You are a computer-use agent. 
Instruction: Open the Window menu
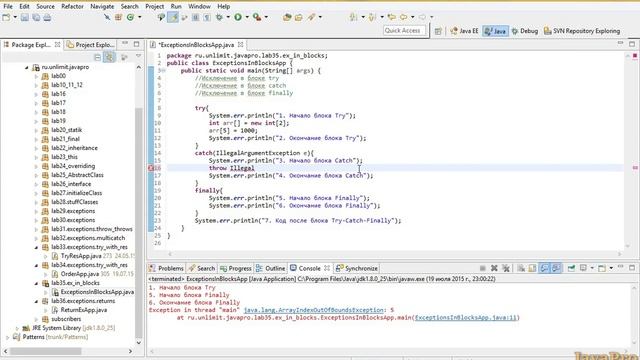click(x=199, y=6)
